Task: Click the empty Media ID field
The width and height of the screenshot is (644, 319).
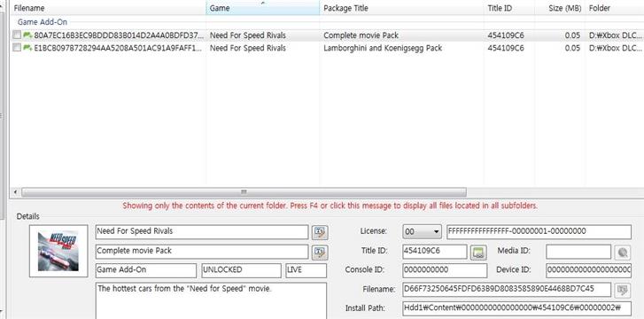Action: (578, 252)
